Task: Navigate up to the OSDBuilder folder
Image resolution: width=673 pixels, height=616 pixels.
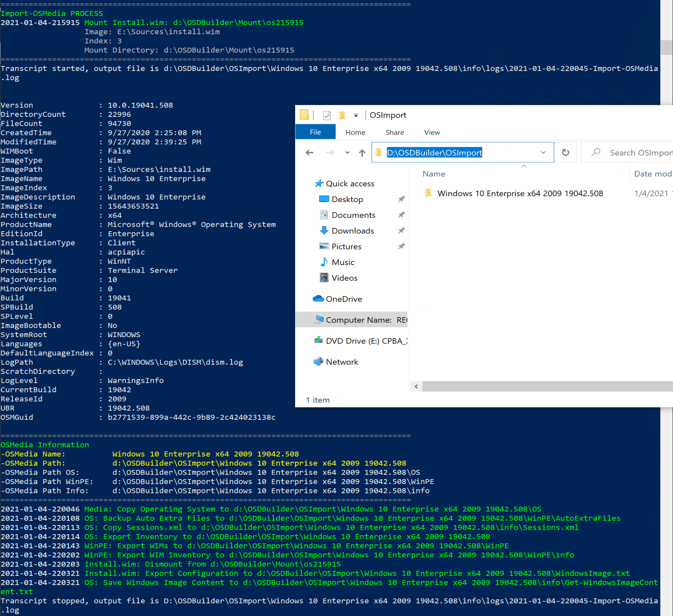Action: (x=362, y=153)
